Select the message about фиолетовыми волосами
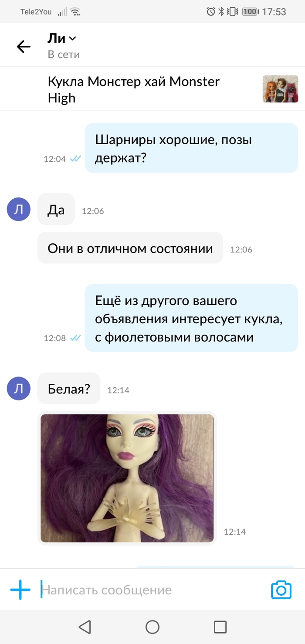Image resolution: width=305 pixels, height=644 pixels. [x=191, y=318]
